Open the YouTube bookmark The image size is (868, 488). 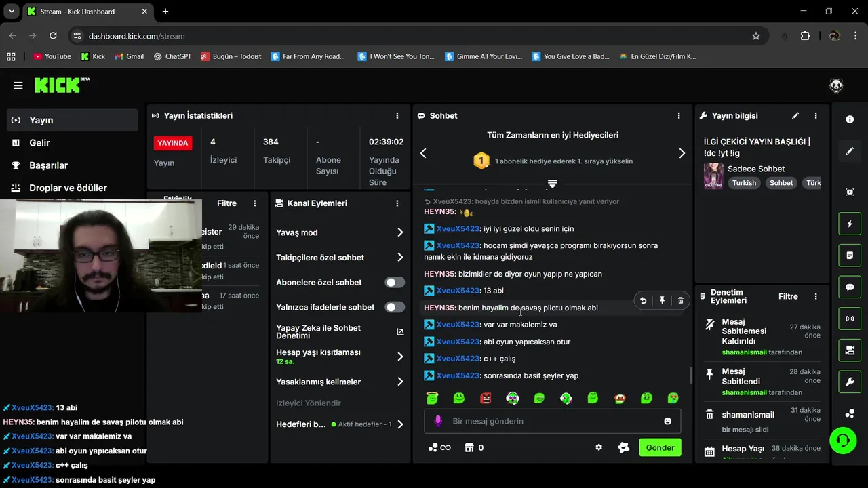click(52, 56)
